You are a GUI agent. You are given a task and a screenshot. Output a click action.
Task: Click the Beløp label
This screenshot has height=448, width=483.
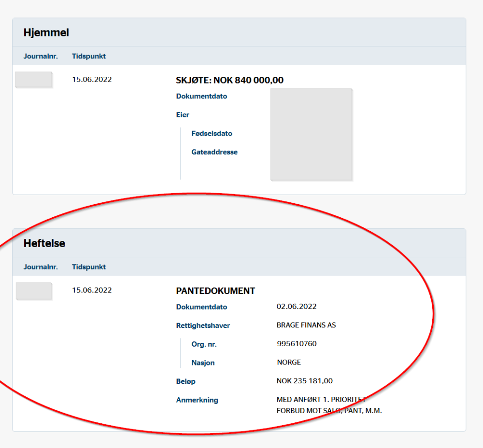click(186, 381)
